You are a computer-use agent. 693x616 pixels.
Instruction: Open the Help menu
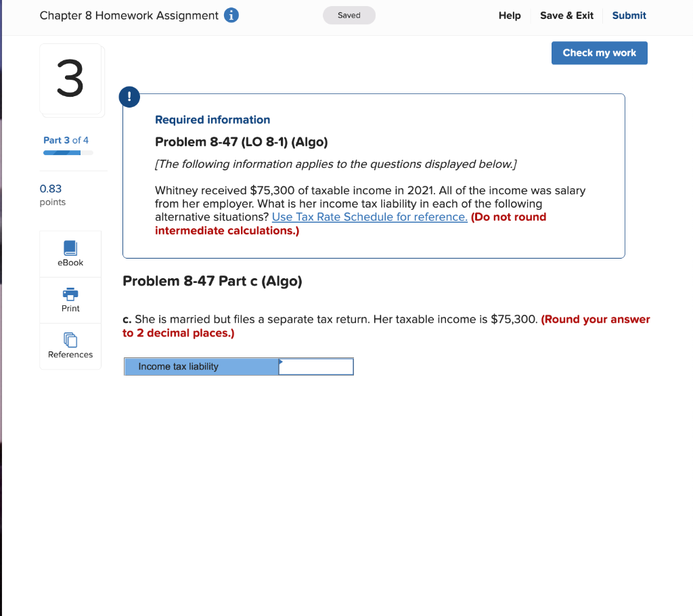coord(510,16)
